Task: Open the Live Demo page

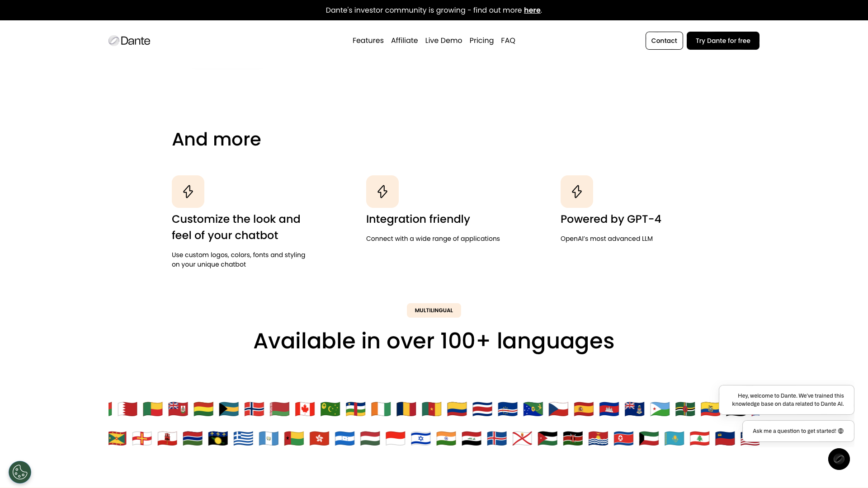Action: click(x=443, y=41)
